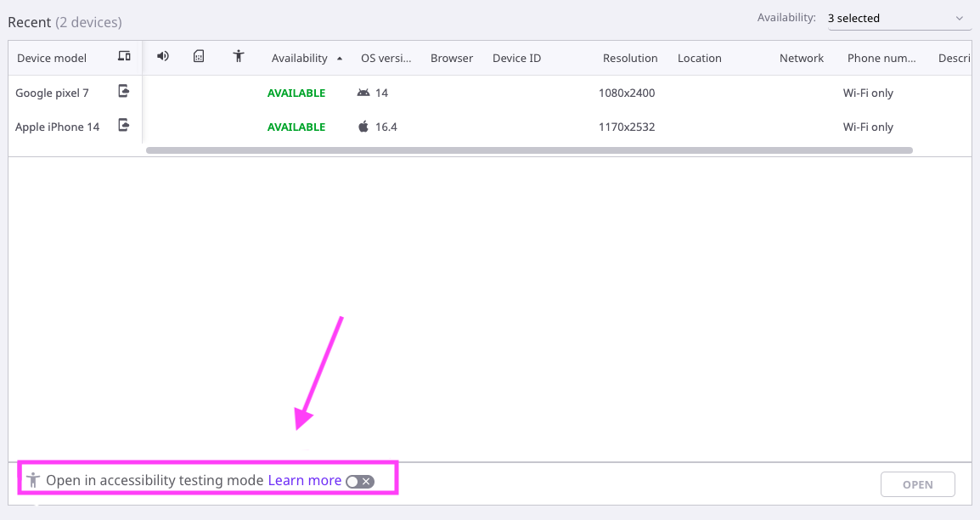Click the SIM card column icon
This screenshot has height=520, width=980.
click(199, 57)
